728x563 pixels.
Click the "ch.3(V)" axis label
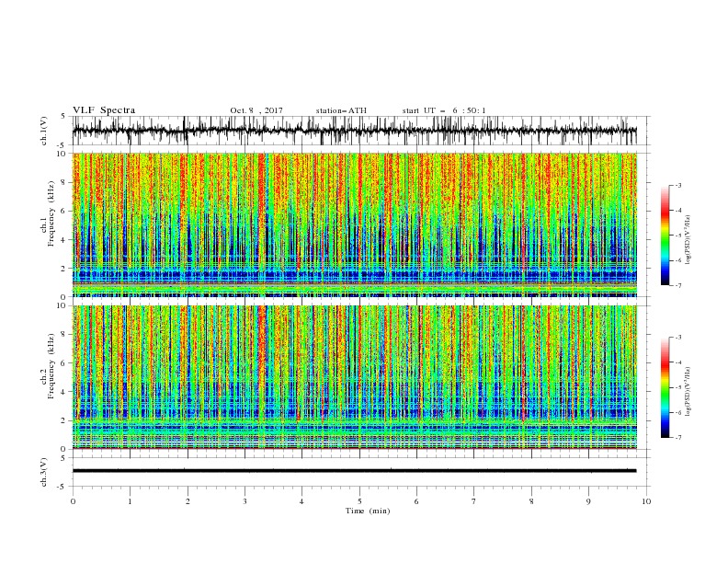pos(44,472)
